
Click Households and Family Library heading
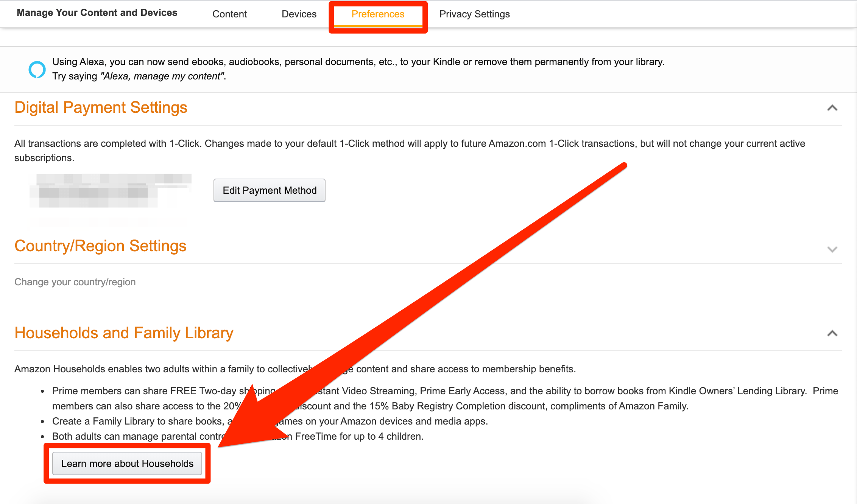(x=124, y=333)
